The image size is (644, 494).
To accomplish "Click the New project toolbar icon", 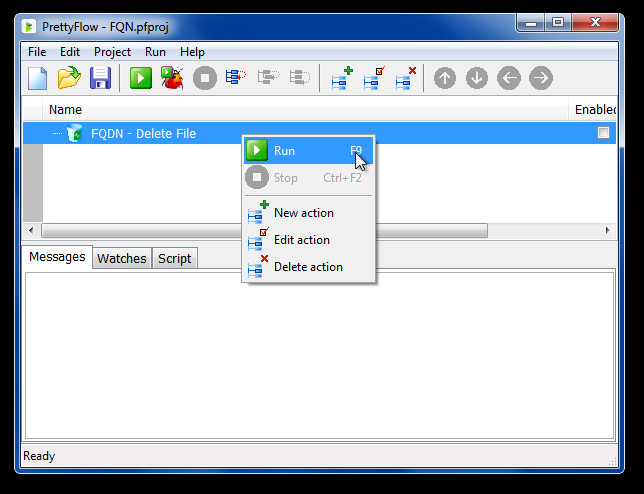I will pos(37,78).
